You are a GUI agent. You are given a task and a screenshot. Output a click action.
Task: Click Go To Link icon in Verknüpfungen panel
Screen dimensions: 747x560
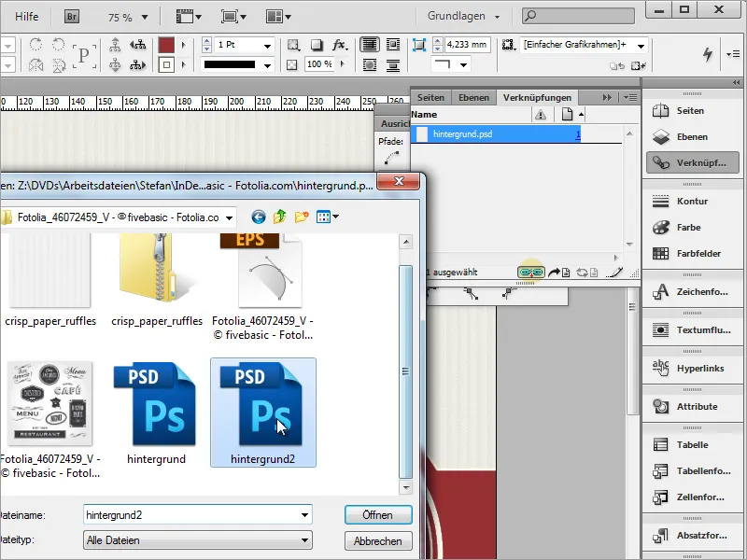point(558,273)
